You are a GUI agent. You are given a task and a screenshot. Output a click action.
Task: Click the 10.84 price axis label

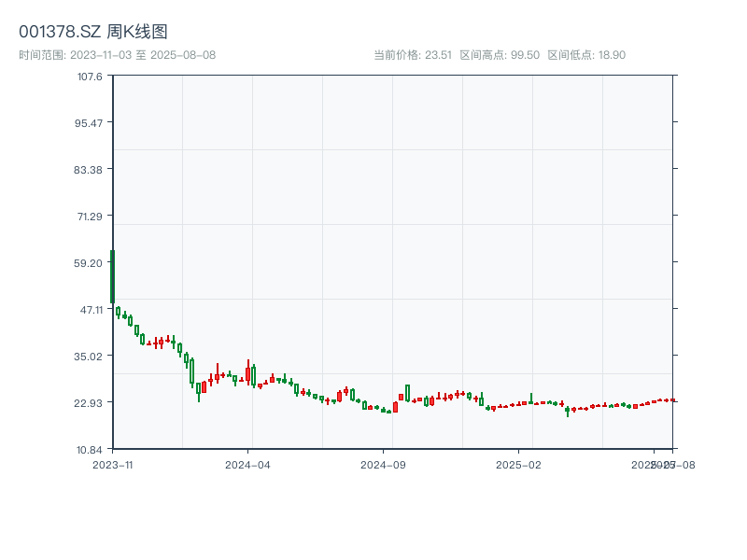click(91, 449)
